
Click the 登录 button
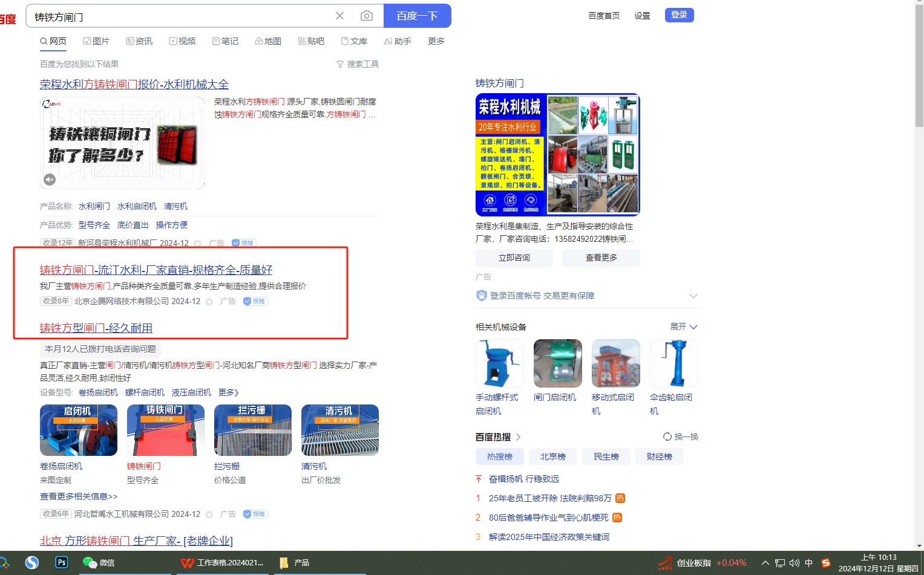coord(680,15)
